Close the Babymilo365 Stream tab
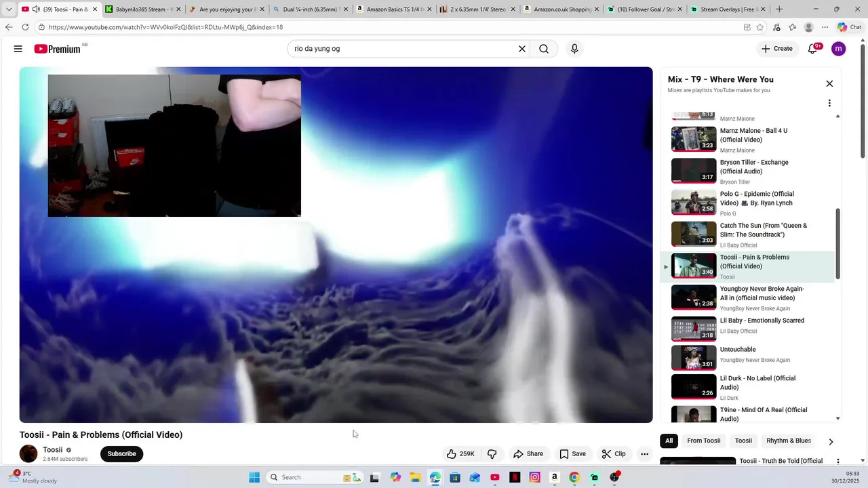Screen dimensions: 868x488 [x=178, y=9]
